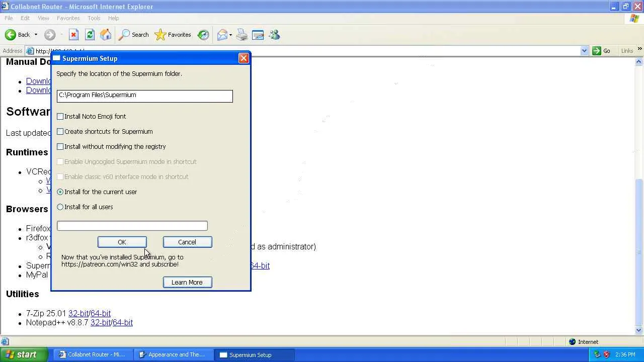Click the Edit page toolbar icon
The image size is (644, 362).
258,35
